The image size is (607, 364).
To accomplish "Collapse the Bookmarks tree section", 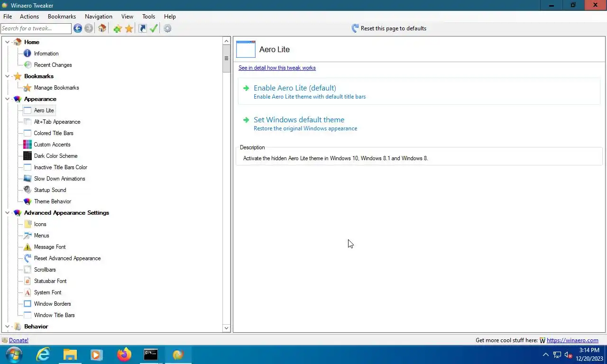I will (x=7, y=76).
